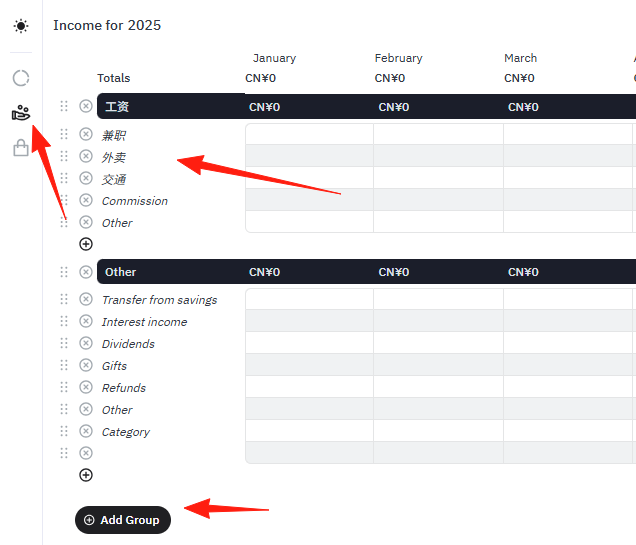Edit the Transfer from savings name

159,300
